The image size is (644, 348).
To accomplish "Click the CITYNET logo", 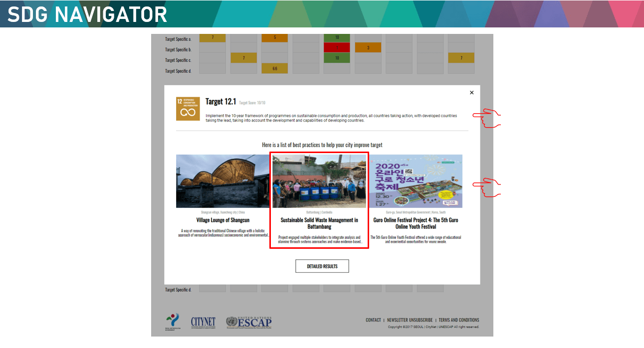I will pyautogui.click(x=203, y=323).
